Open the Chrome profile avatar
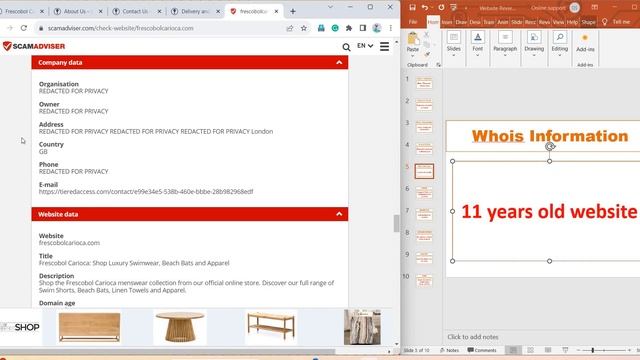Viewport: 640px width, 360px height. click(x=377, y=28)
